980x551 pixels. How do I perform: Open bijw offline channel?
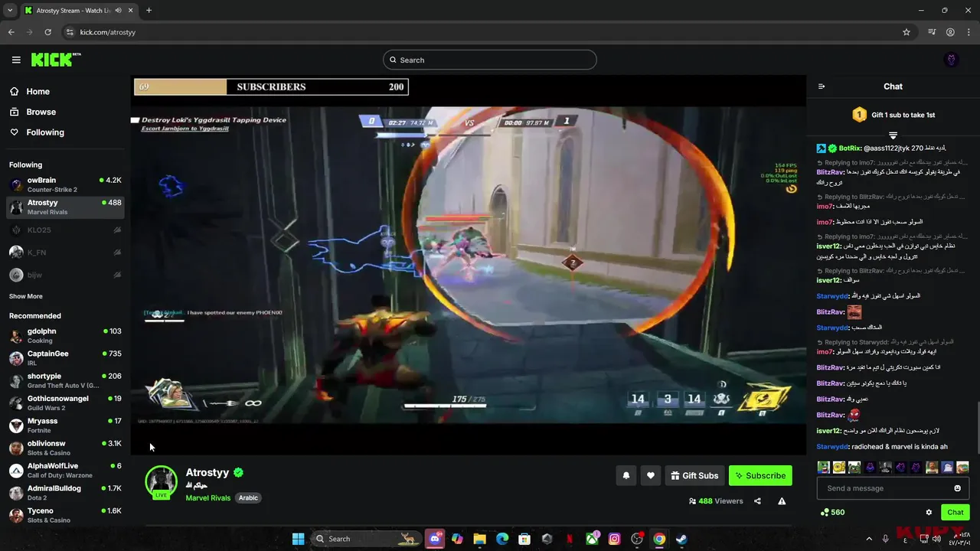65,275
